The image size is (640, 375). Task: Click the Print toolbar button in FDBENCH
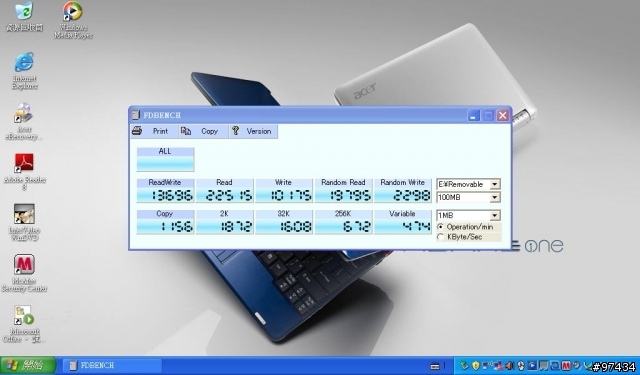[x=154, y=131]
